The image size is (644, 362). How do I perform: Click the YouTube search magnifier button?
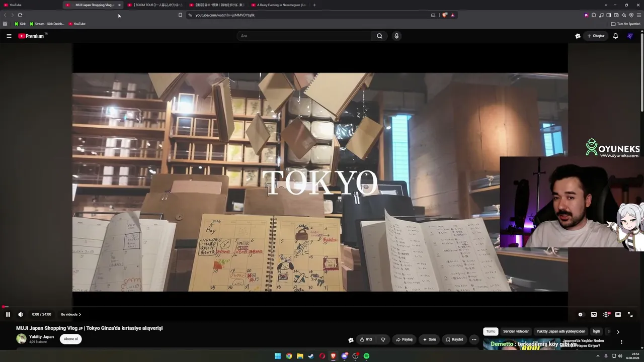[x=380, y=36]
